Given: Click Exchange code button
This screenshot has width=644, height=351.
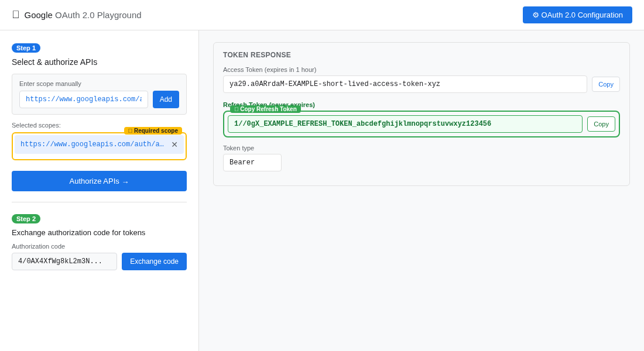Looking at the screenshot, I should tap(154, 261).
